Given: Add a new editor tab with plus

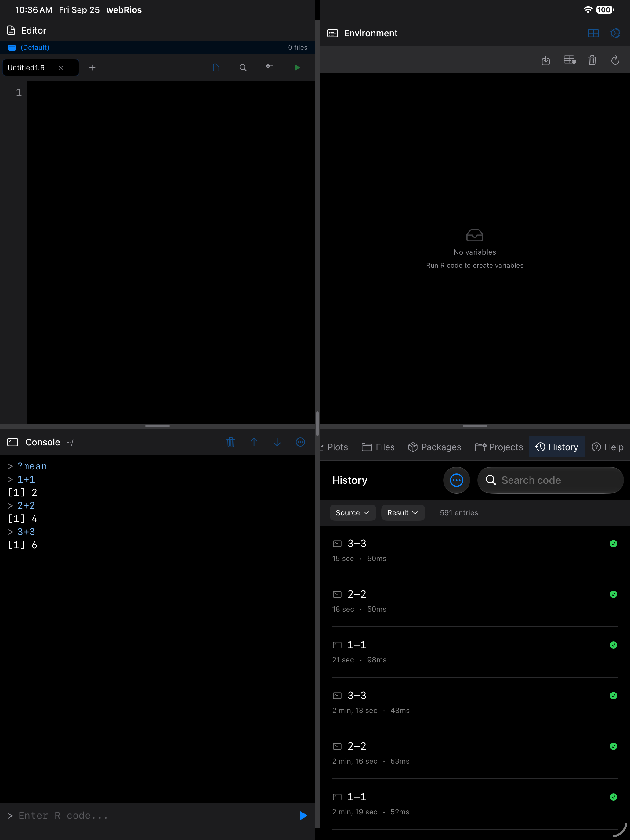Looking at the screenshot, I should 92,67.
